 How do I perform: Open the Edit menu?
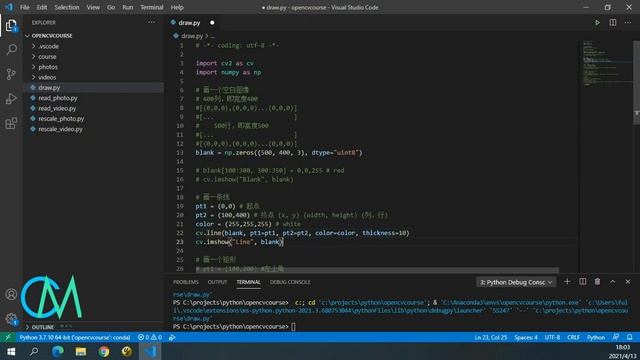coord(42,7)
